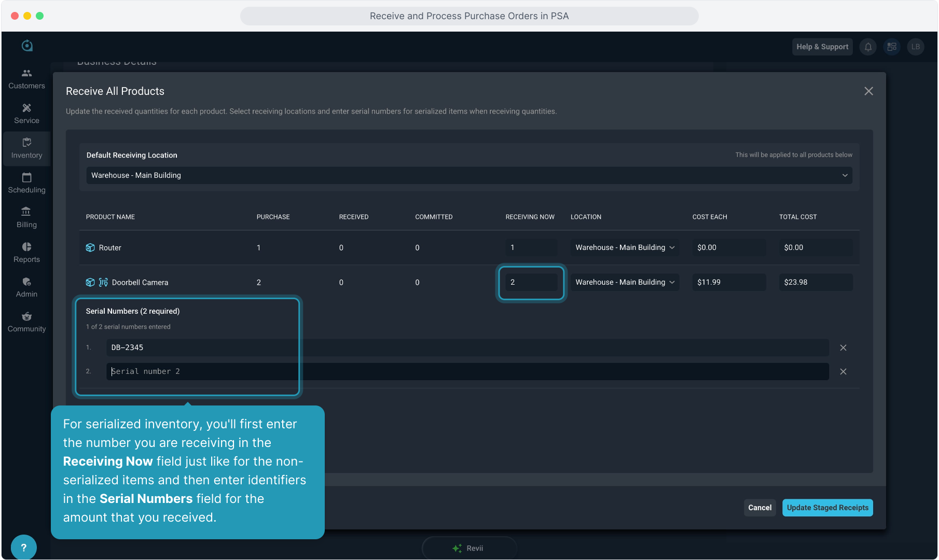Select the Inventory menu item

pyautogui.click(x=26, y=148)
